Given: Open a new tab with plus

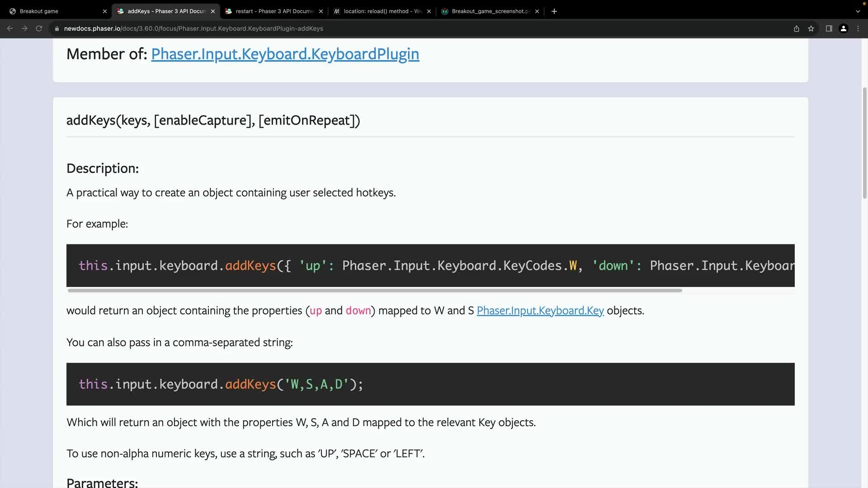Looking at the screenshot, I should [x=554, y=11].
